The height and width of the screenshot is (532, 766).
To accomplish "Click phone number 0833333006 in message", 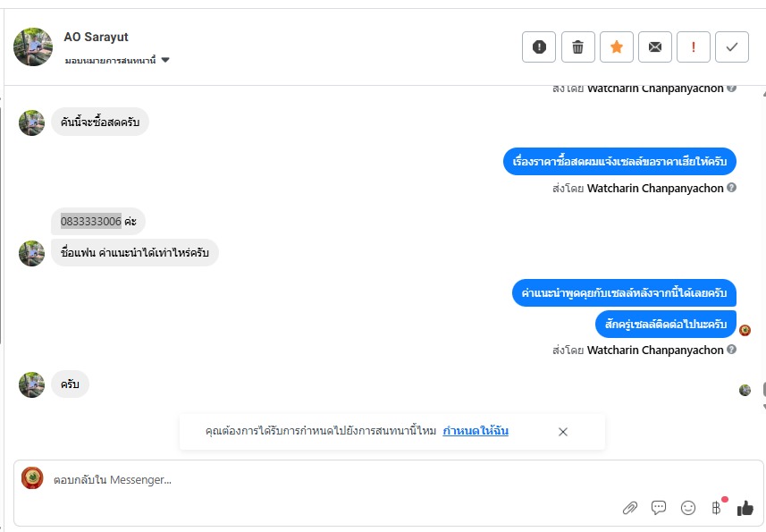I will [91, 221].
